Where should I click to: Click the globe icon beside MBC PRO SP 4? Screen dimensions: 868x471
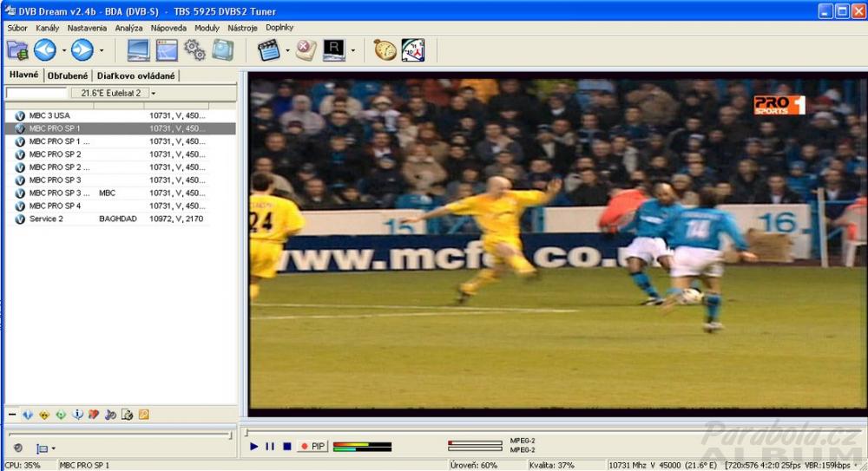tap(20, 206)
